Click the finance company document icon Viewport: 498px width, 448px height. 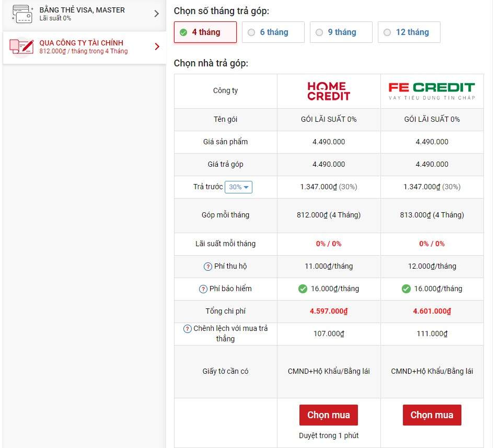pyautogui.click(x=22, y=47)
